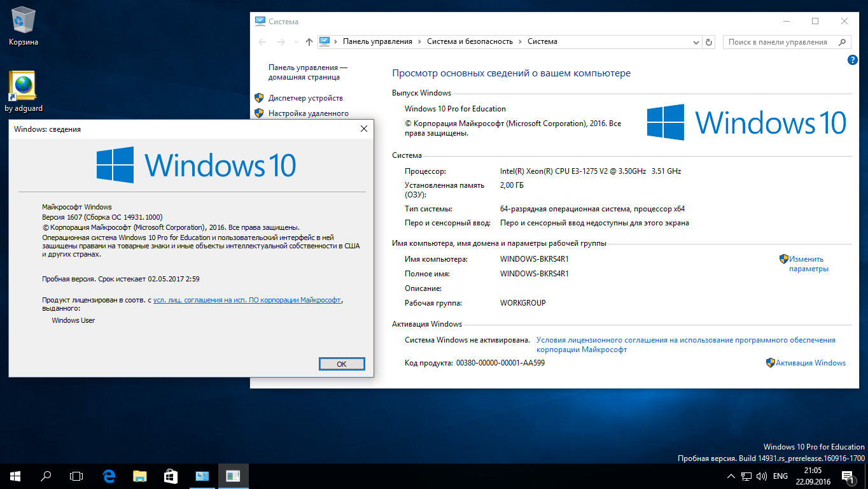
Task: Click computer name WINDOWS-BKRS4R1 value
Action: pyautogui.click(x=535, y=259)
